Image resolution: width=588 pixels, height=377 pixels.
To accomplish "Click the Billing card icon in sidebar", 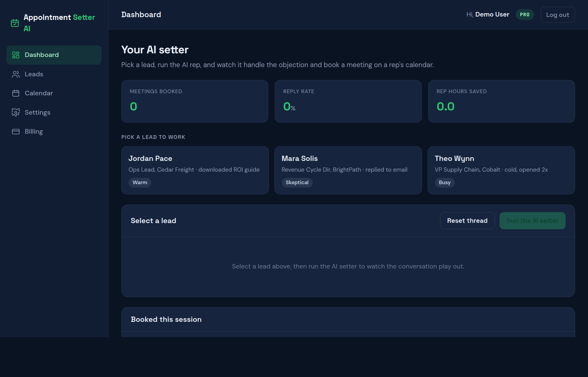I will pyautogui.click(x=16, y=131).
